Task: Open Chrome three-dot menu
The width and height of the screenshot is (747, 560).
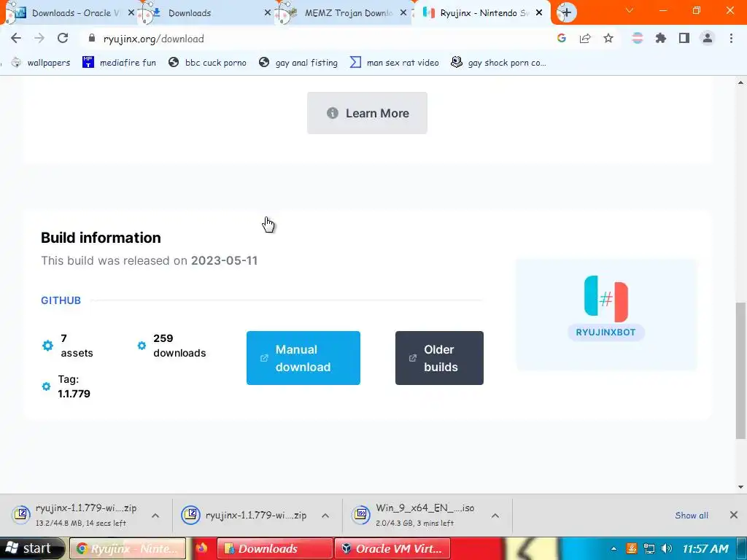Action: [731, 39]
